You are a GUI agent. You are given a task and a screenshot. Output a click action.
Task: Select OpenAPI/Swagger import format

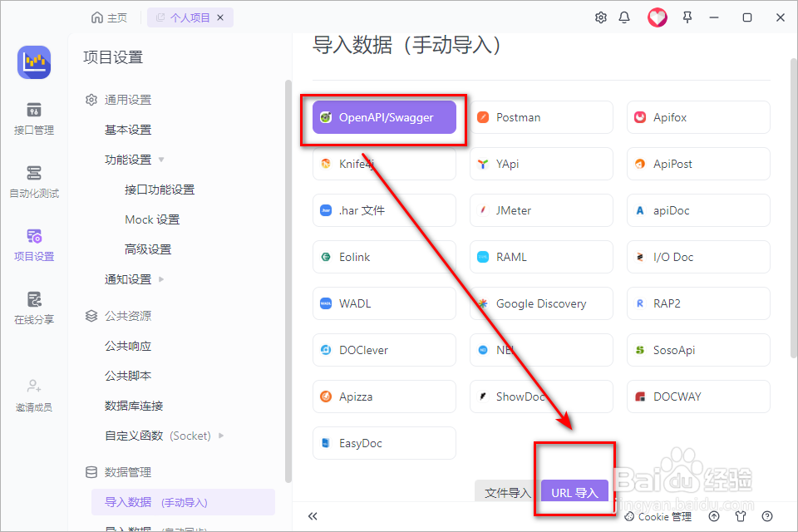pyautogui.click(x=384, y=117)
